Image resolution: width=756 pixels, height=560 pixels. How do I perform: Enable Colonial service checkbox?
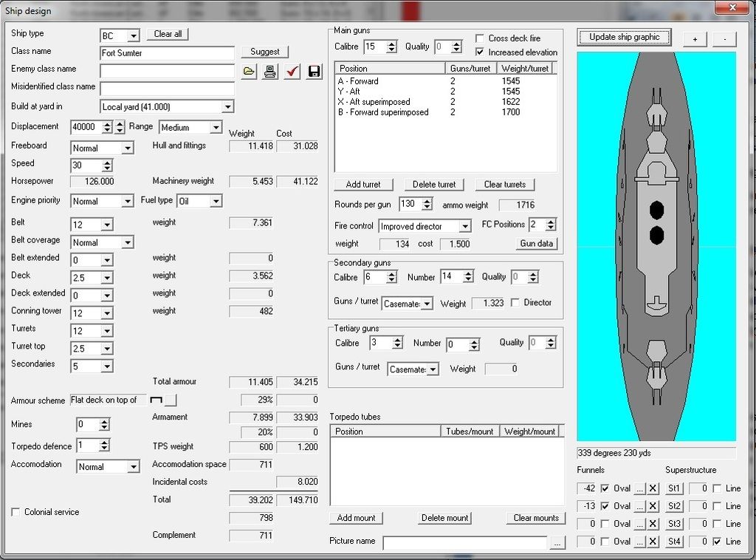coord(16,512)
